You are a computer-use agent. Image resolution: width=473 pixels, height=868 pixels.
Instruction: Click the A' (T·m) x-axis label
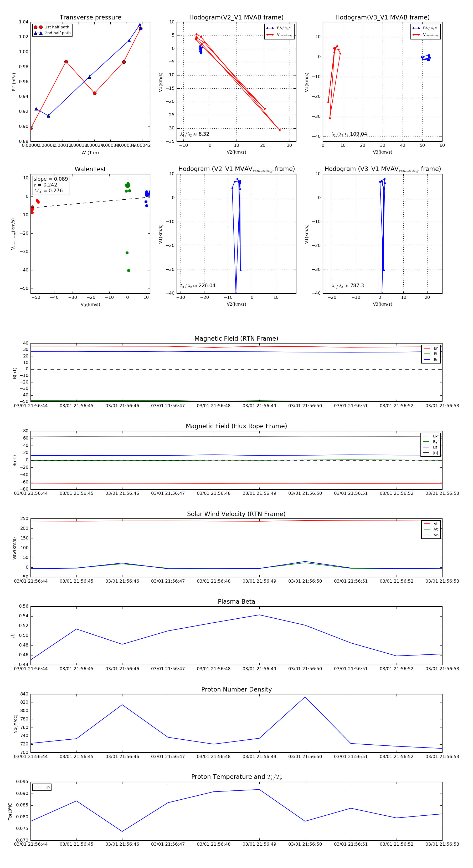click(x=90, y=153)
